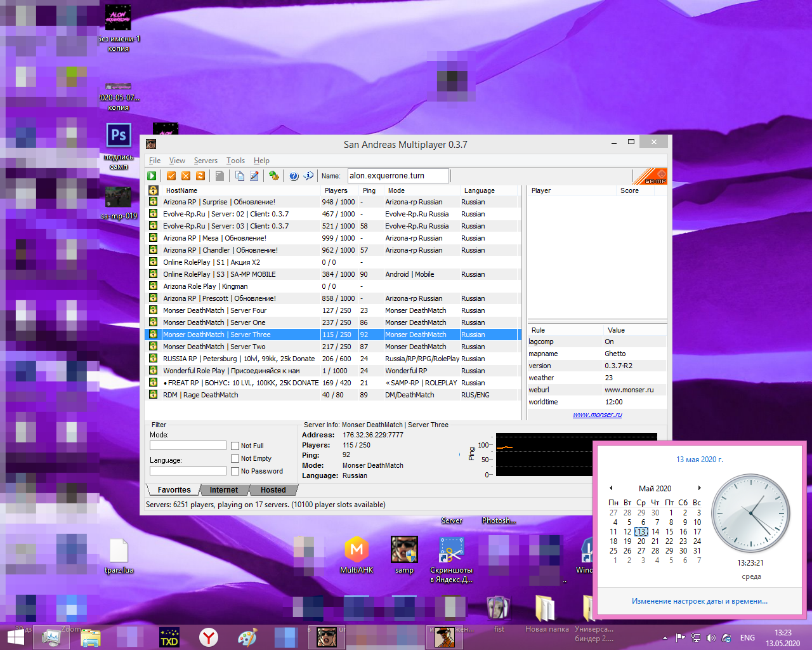Click the orange checkmark Add Server icon
The width and height of the screenshot is (812, 650).
[x=171, y=176]
